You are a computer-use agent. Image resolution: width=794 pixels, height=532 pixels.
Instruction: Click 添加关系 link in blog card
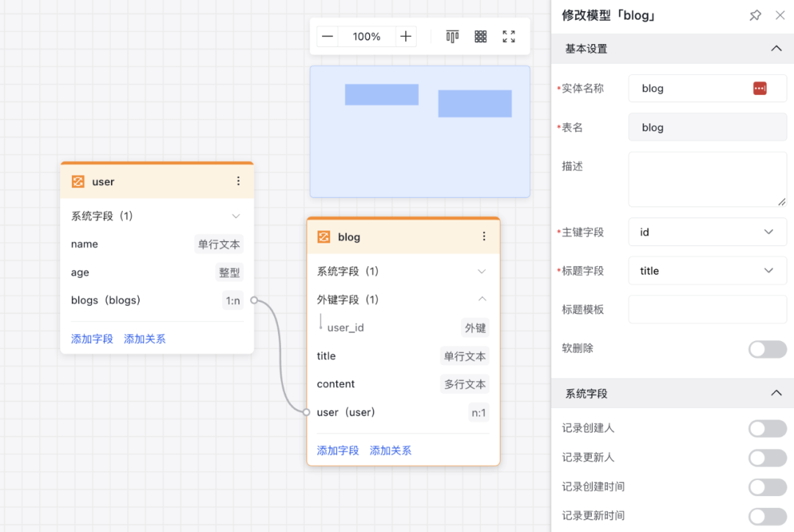390,450
